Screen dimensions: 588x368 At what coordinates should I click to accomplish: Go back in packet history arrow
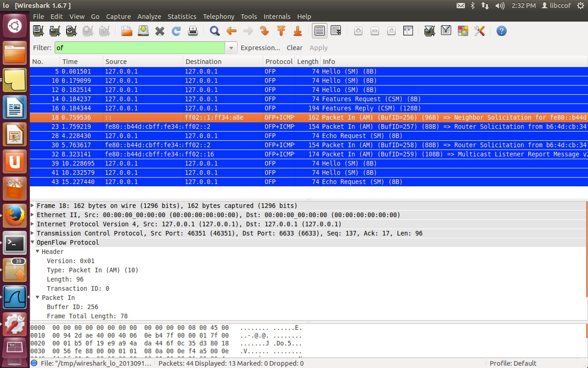(x=232, y=31)
